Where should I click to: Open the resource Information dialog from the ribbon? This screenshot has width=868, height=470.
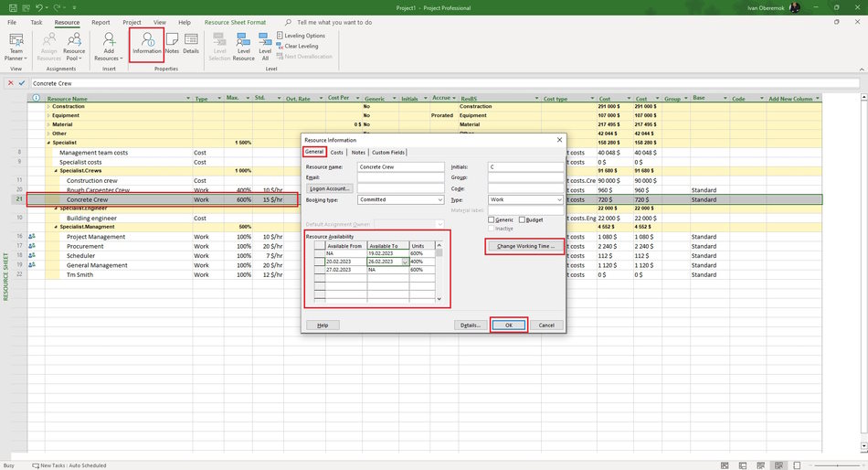pos(147,44)
